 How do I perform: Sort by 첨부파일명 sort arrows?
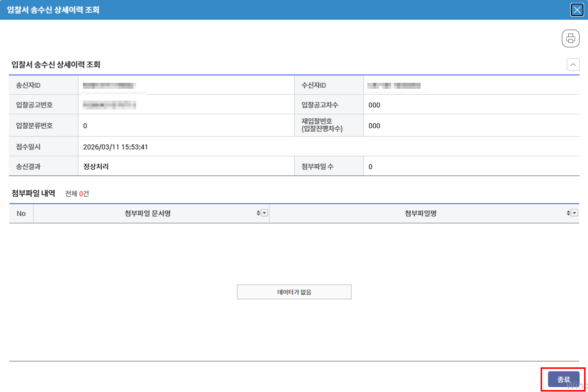tap(569, 213)
